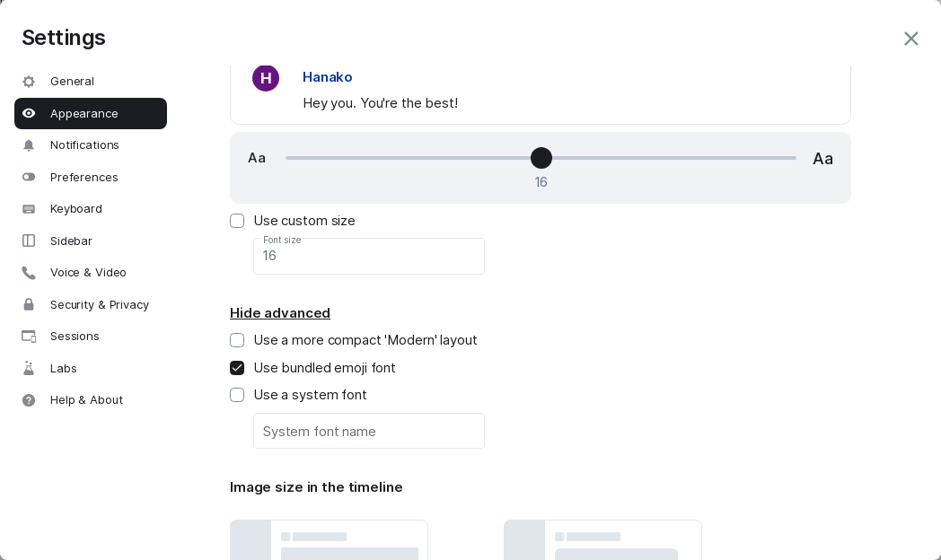Image resolution: width=941 pixels, height=560 pixels.
Task: Click the lock icon for Security & Privacy
Action: (29, 305)
